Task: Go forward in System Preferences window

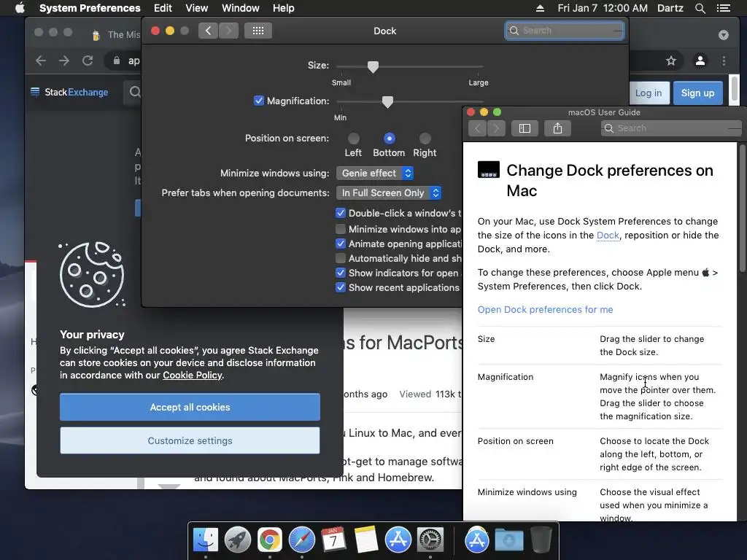Action: click(228, 31)
